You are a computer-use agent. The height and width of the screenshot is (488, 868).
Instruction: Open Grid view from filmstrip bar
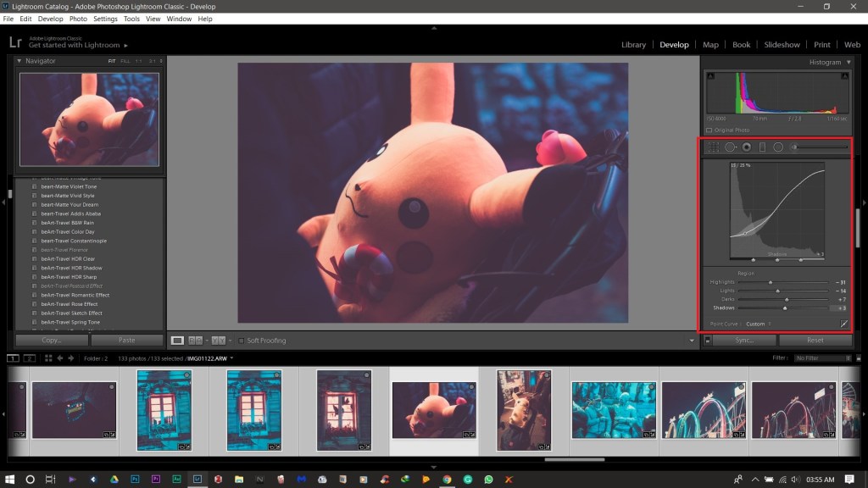click(47, 358)
